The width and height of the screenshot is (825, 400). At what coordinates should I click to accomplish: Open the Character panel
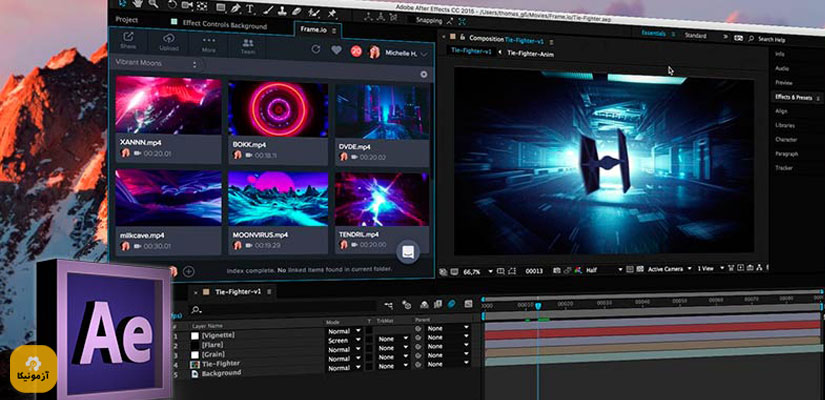click(x=786, y=139)
